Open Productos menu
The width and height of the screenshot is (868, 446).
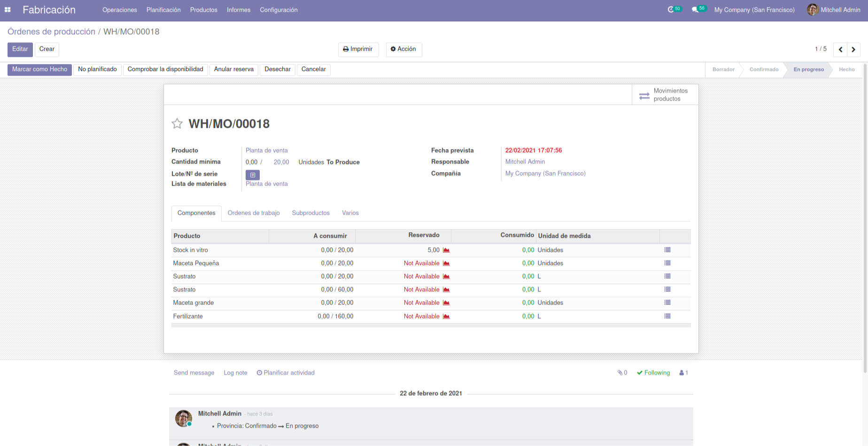[x=204, y=10]
